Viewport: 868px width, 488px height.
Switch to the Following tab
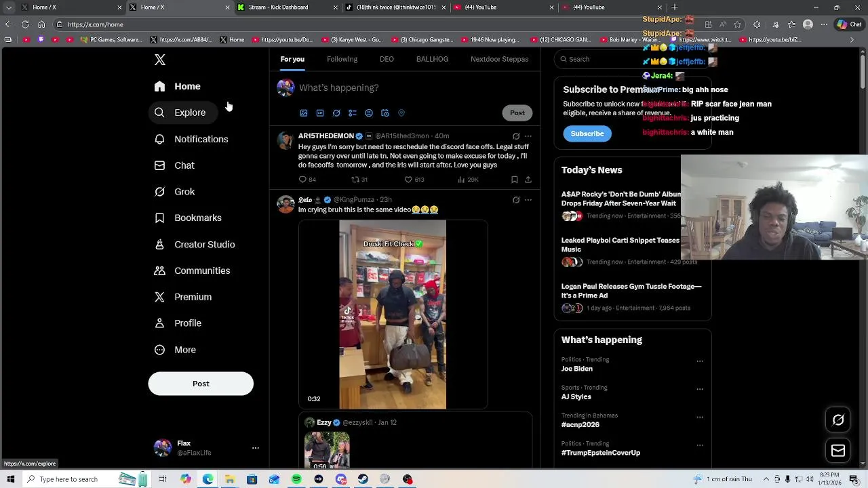point(342,59)
